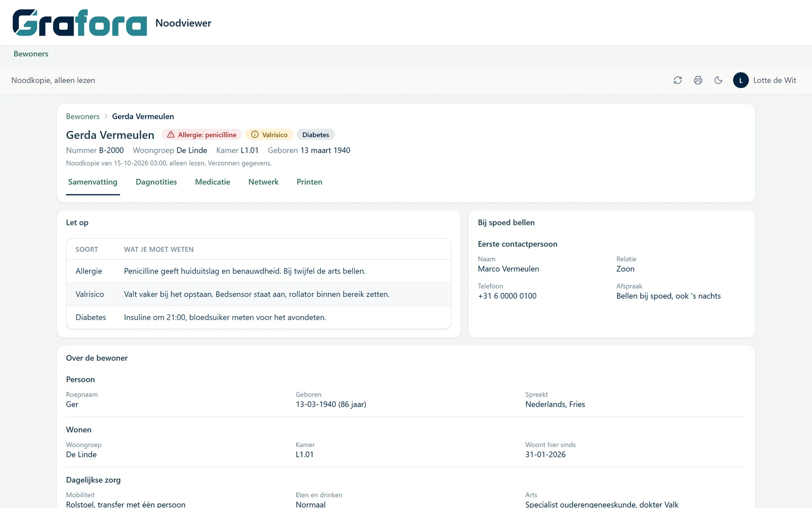Click the SOORT column header
Viewport: 812px width, 508px height.
pos(87,249)
